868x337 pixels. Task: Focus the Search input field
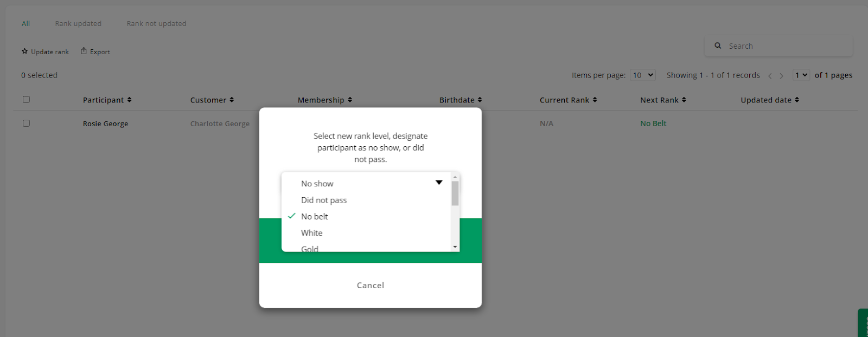coord(778,46)
